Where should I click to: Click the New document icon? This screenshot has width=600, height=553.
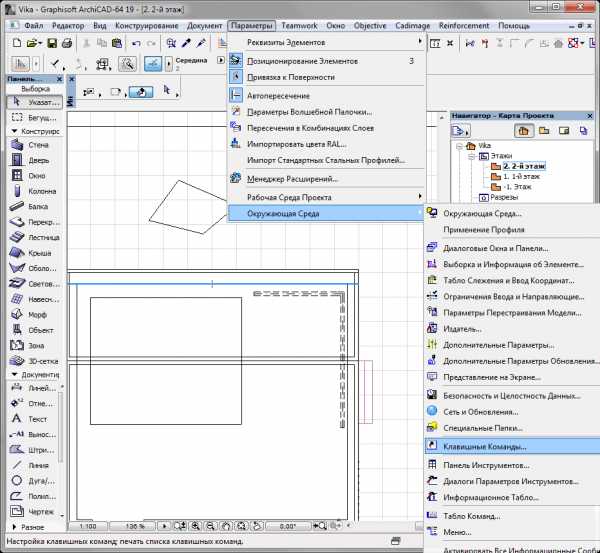(x=16, y=43)
